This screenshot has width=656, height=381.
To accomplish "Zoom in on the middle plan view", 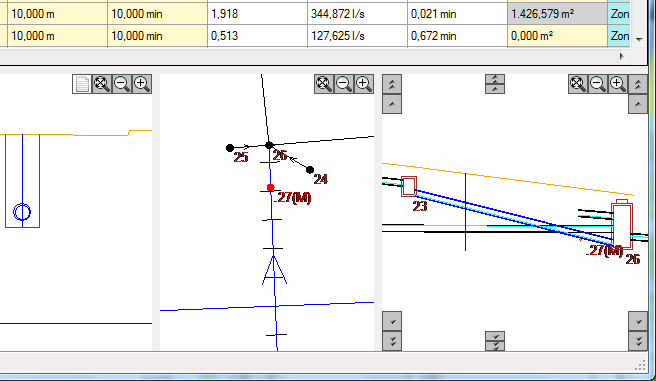I will [364, 84].
